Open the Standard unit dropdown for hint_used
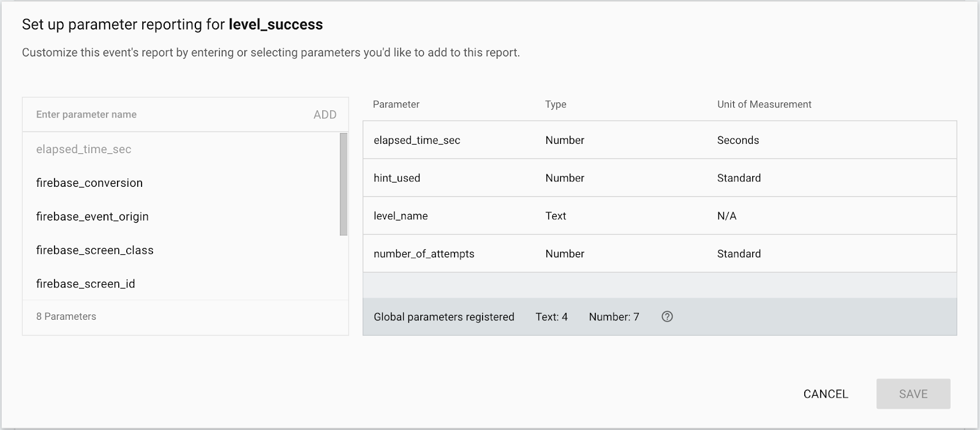980x430 pixels. coord(739,178)
